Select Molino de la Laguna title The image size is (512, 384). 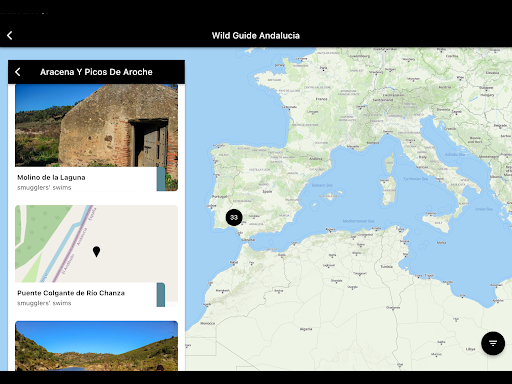click(x=51, y=177)
